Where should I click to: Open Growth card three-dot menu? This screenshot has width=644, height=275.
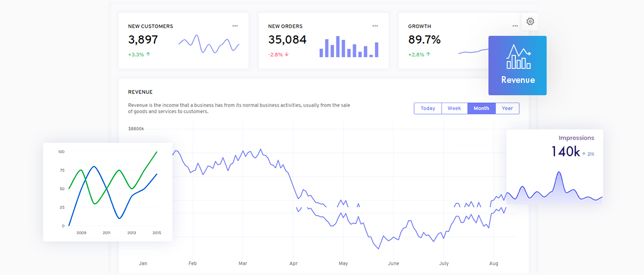point(515,26)
